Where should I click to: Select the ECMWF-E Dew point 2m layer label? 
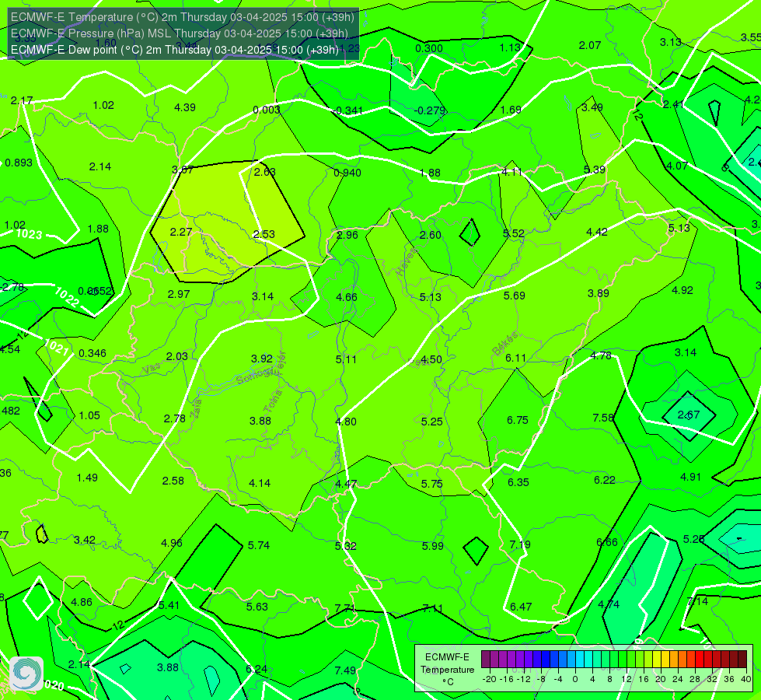tap(175, 50)
